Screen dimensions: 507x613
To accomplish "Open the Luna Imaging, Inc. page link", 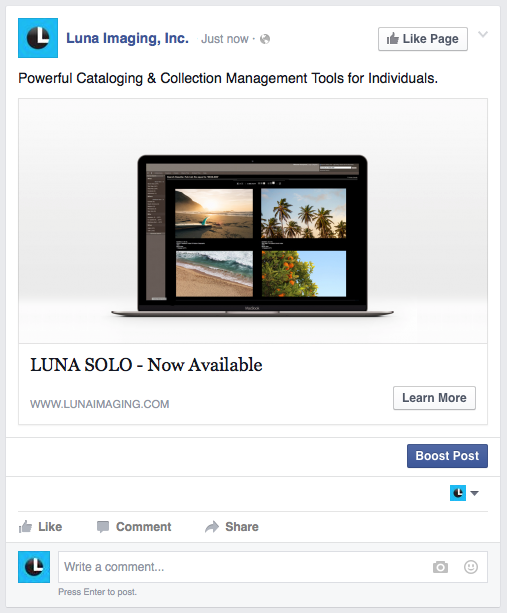I will pyautogui.click(x=127, y=38).
